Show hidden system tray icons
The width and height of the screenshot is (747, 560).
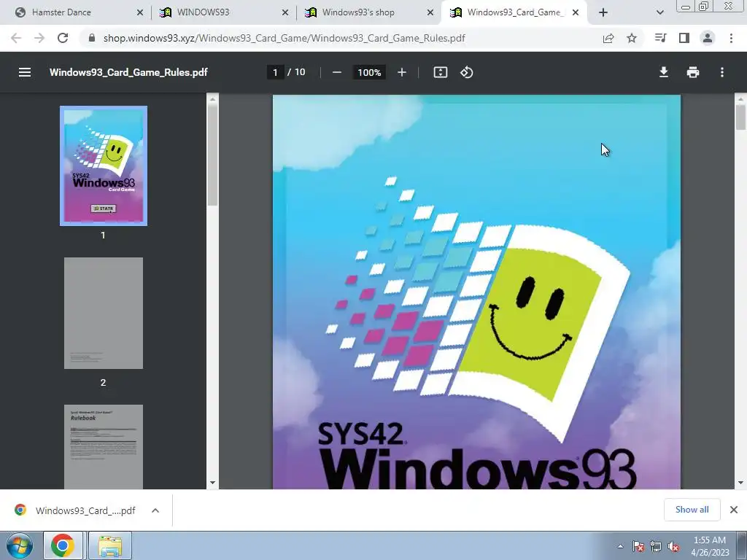(x=620, y=546)
